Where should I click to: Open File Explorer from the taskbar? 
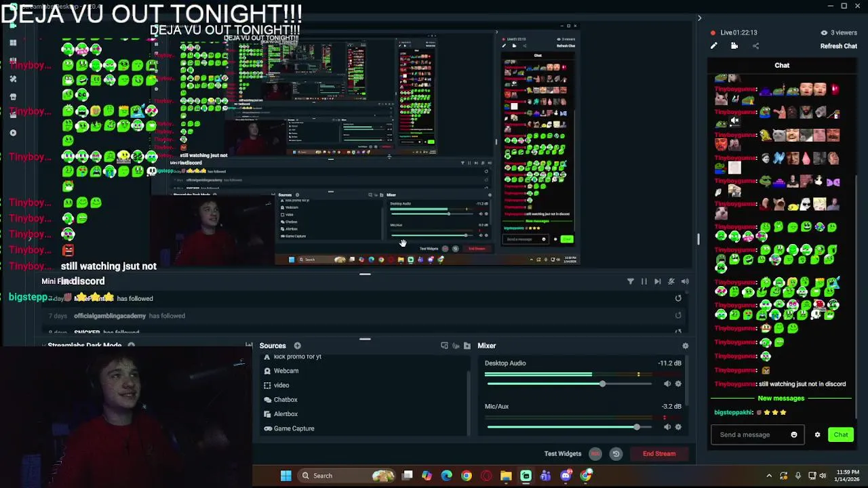[506, 476]
